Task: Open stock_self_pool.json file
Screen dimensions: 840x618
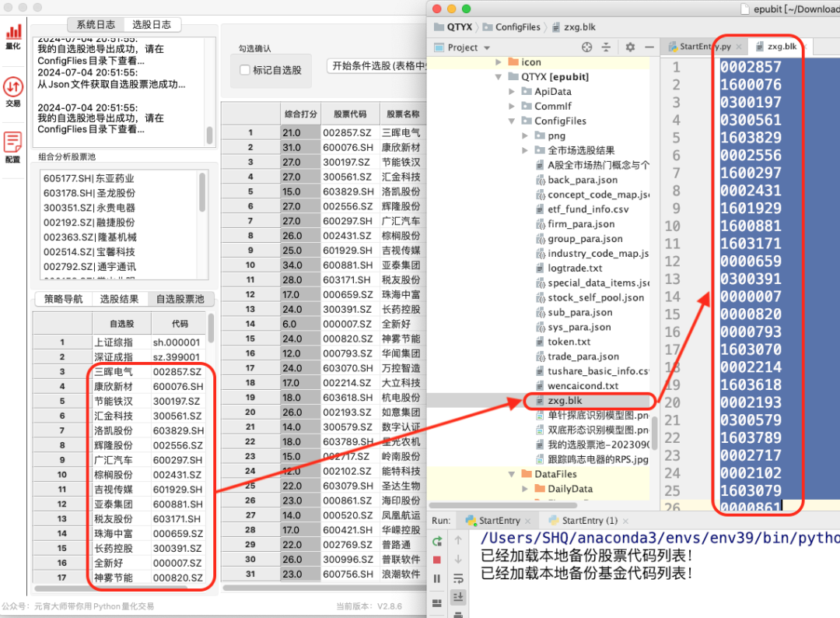Action: (596, 297)
